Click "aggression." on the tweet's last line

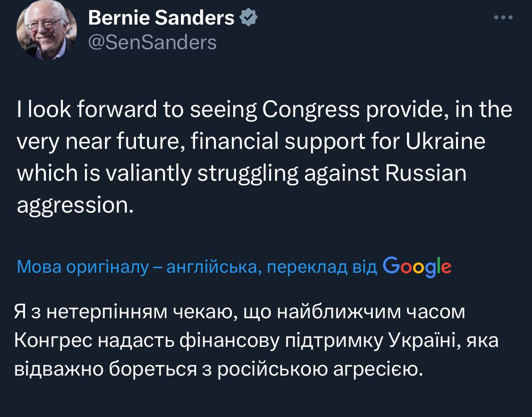click(75, 205)
